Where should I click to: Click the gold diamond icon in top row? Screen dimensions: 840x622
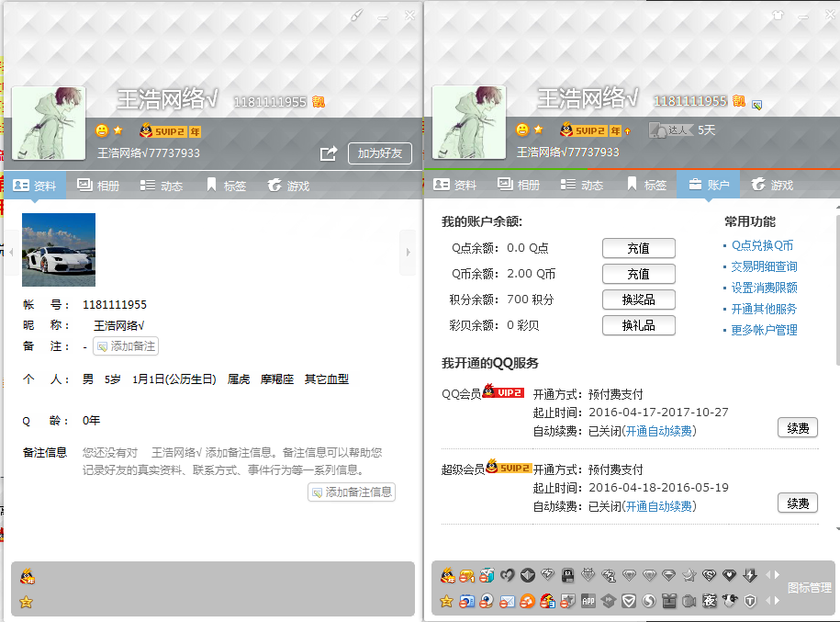coord(466,576)
